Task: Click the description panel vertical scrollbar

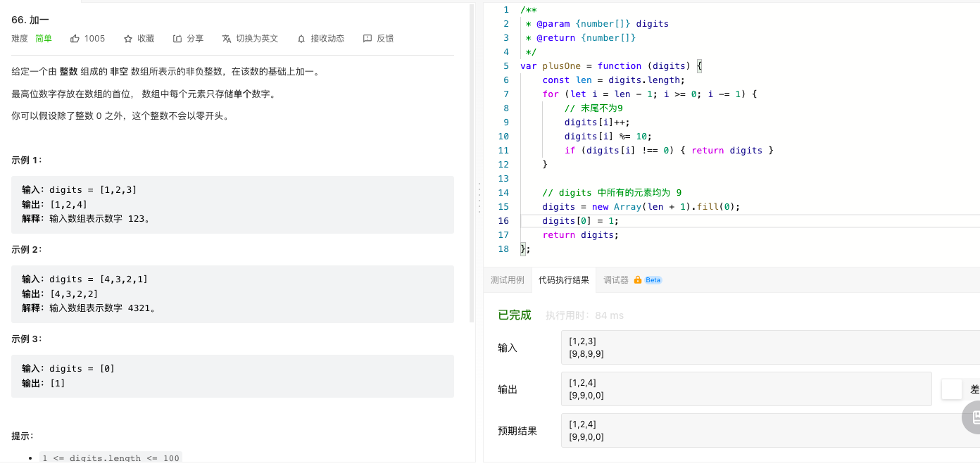Action: tap(472, 162)
